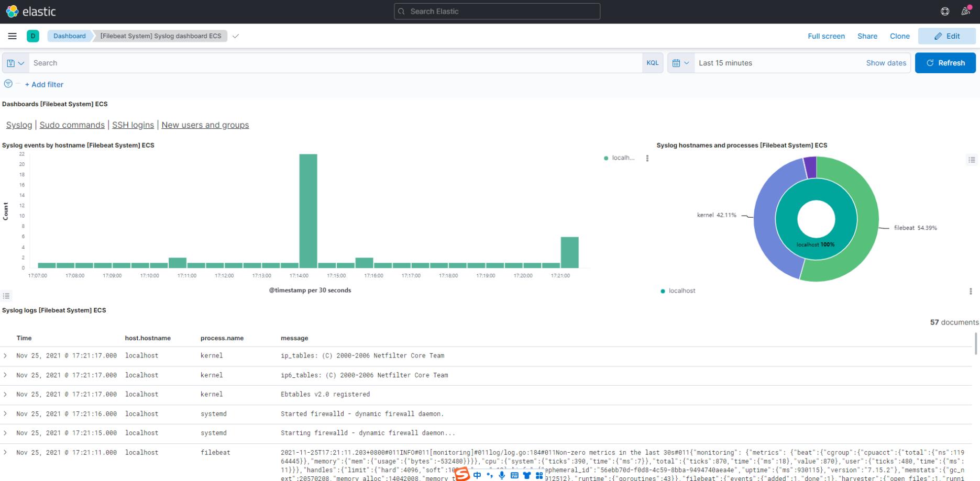Click the Search Elastic global search field
The height and width of the screenshot is (481, 980).
497,12
